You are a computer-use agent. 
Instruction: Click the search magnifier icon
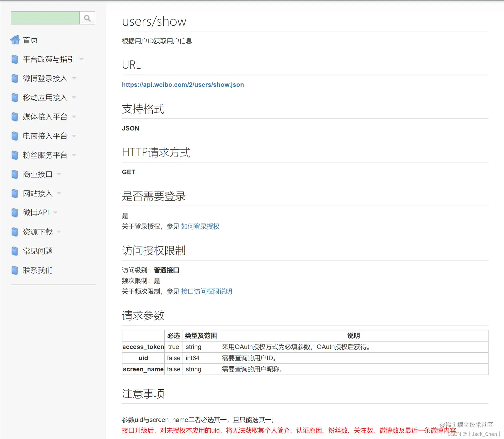[87, 18]
